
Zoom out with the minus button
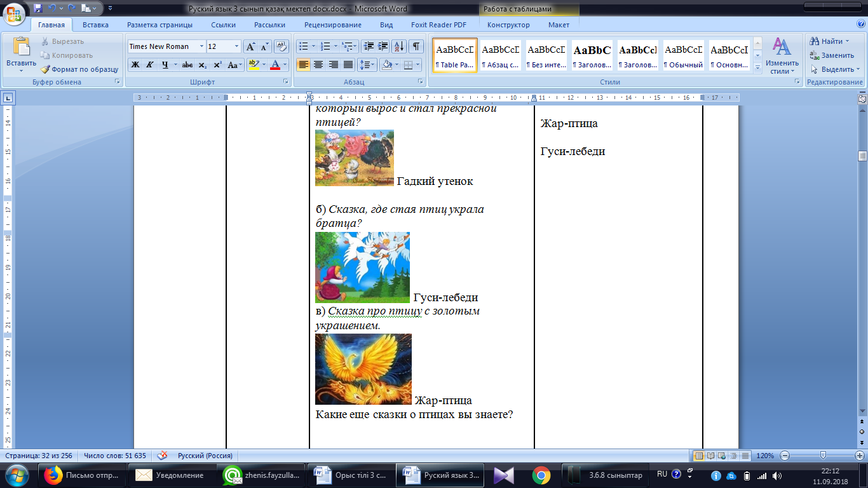[x=785, y=456]
